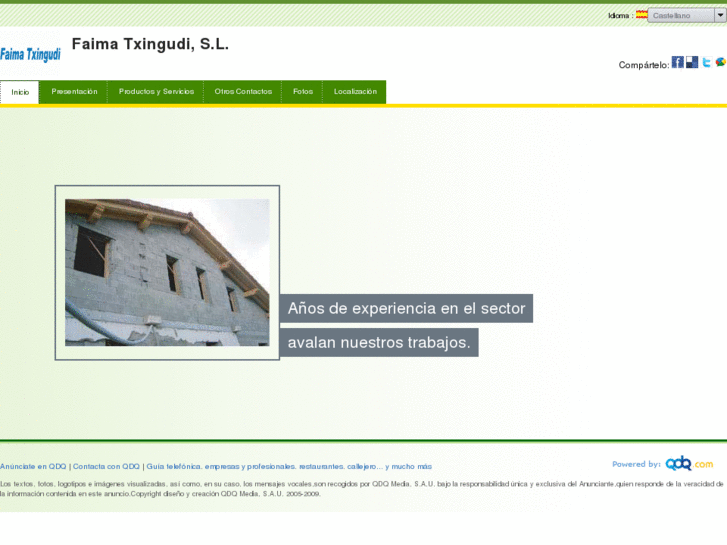Share the page via Twitter icon
The width and height of the screenshot is (727, 545).
point(706,62)
